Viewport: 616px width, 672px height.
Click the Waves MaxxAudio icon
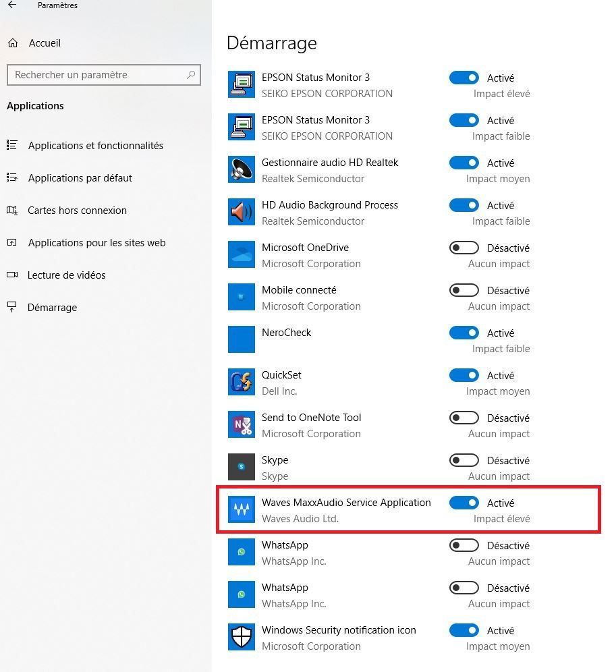(x=242, y=509)
